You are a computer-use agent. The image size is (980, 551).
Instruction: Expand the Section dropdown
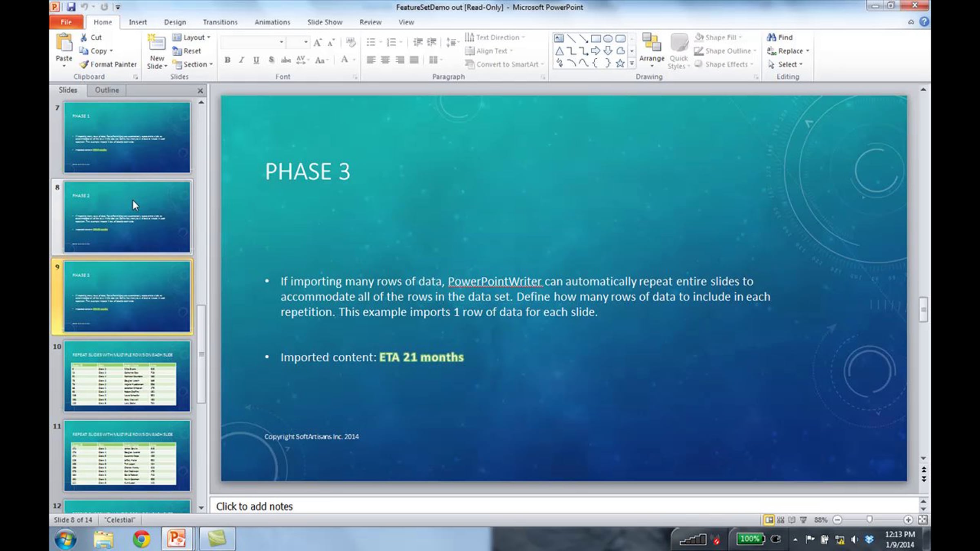(193, 64)
